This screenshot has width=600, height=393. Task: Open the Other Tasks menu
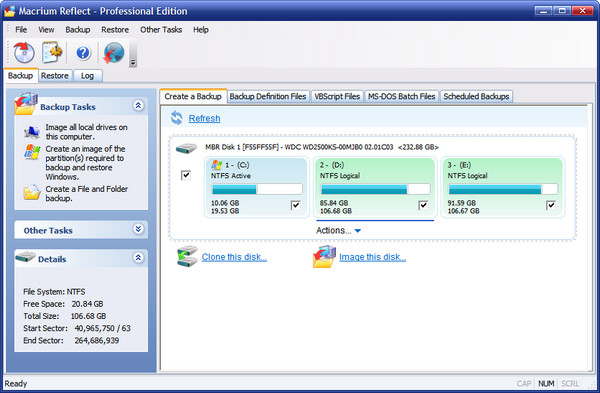tap(161, 29)
